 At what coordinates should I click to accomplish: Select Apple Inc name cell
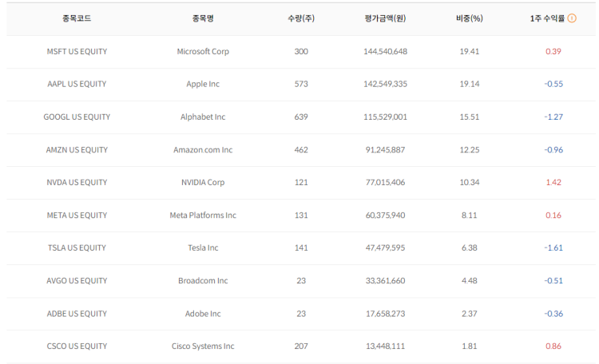[203, 84]
